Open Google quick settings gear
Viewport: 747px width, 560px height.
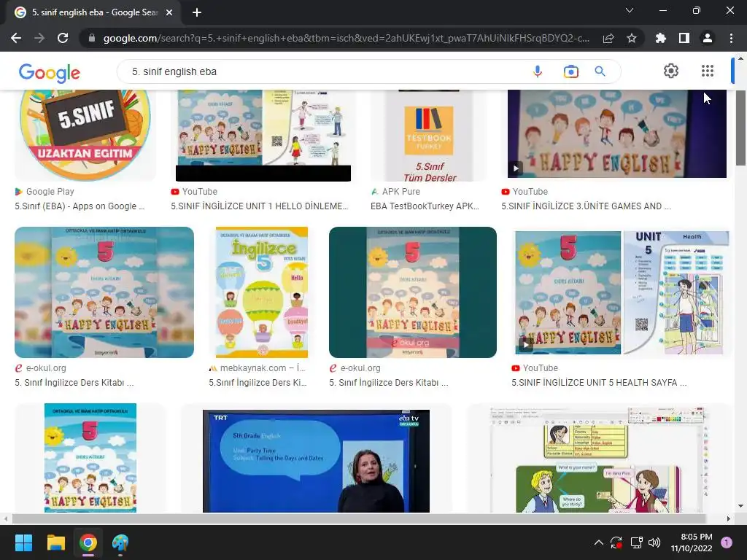click(671, 71)
